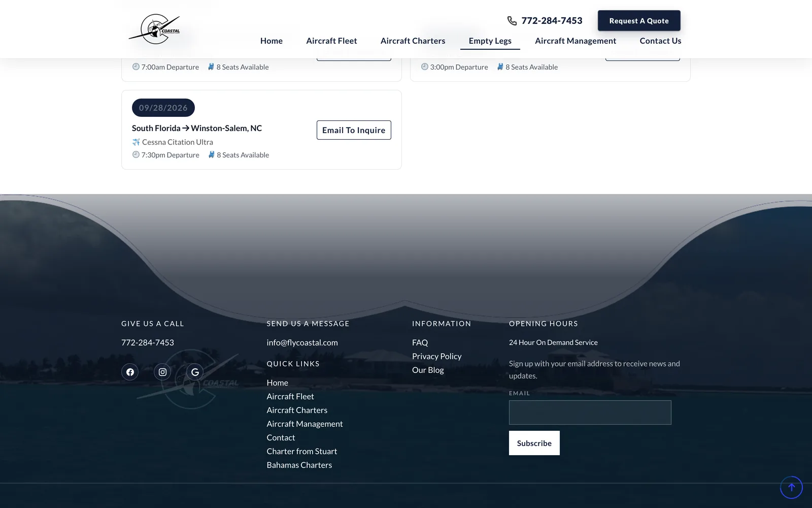This screenshot has width=812, height=508.
Task: Click the phone icon beside 772-284-7453 in header
Action: [512, 21]
